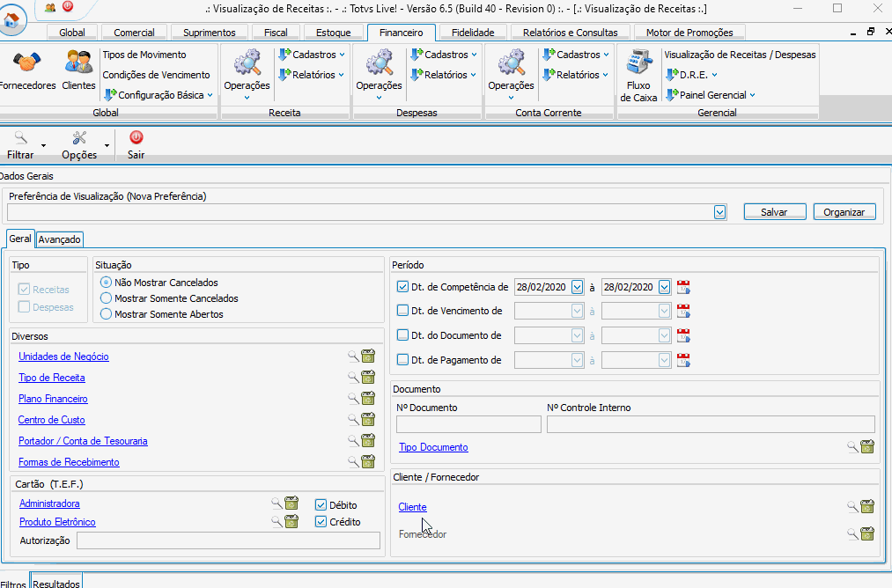Screen dimensions: 892x588
Task: Open the Clientes people icon
Action: pos(78,62)
